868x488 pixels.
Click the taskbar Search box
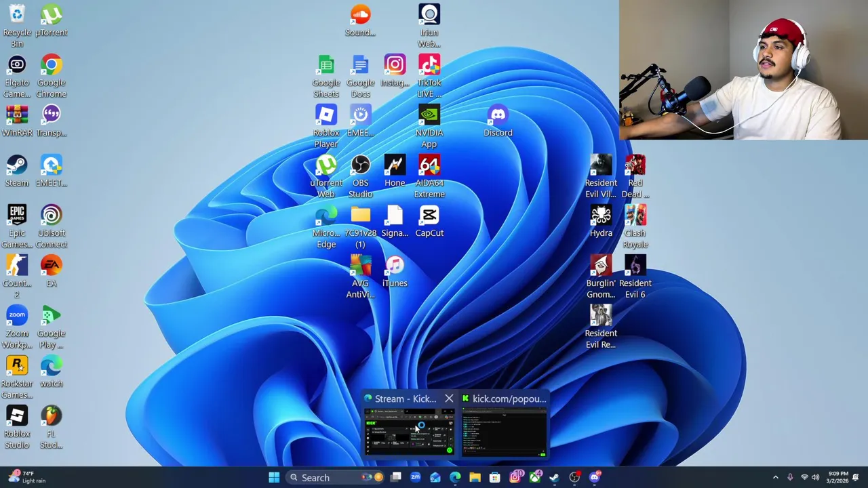[335, 477]
